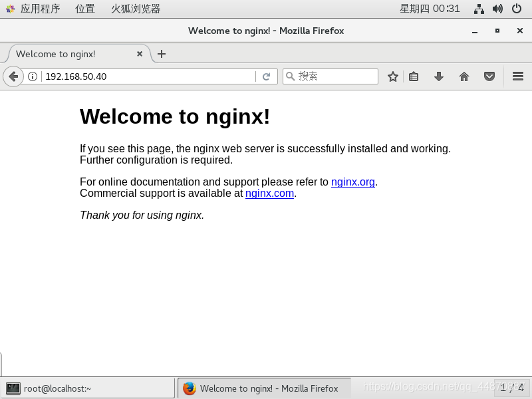Open a new tab with plus button
This screenshot has height=399, width=532.
[162, 54]
